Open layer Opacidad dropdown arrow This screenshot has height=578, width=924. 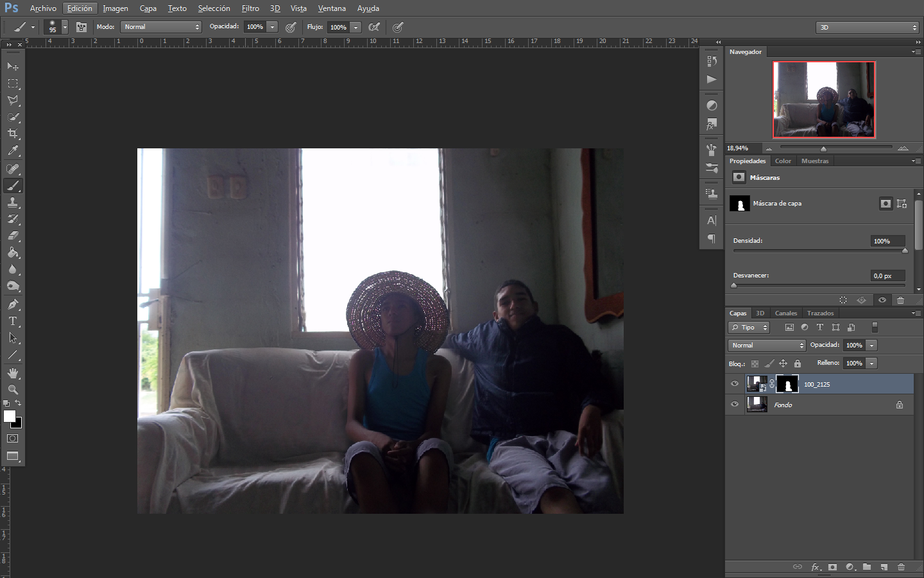[x=871, y=346]
